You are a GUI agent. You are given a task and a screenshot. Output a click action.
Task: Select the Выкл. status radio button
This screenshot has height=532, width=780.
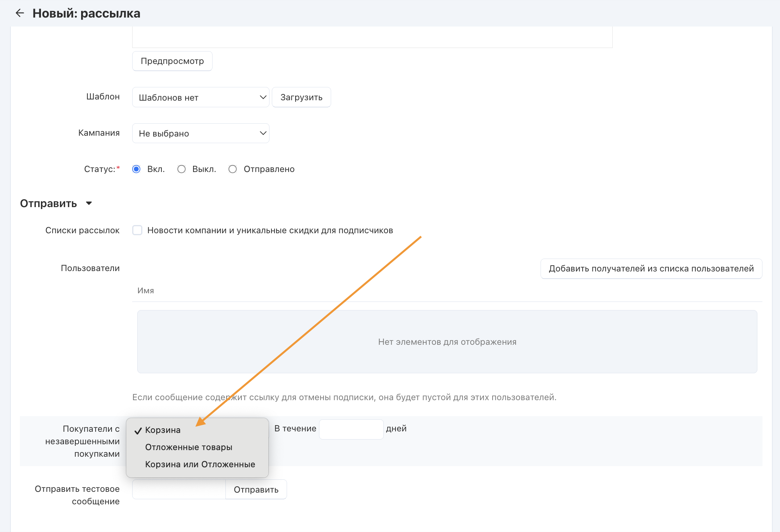pyautogui.click(x=181, y=169)
